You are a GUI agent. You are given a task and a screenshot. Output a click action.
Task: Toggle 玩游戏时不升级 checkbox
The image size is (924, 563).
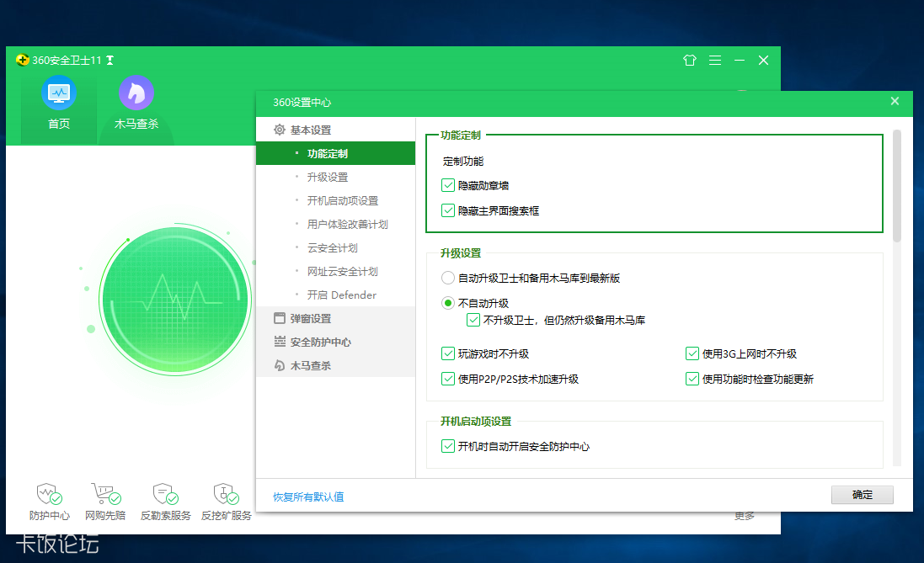[448, 353]
